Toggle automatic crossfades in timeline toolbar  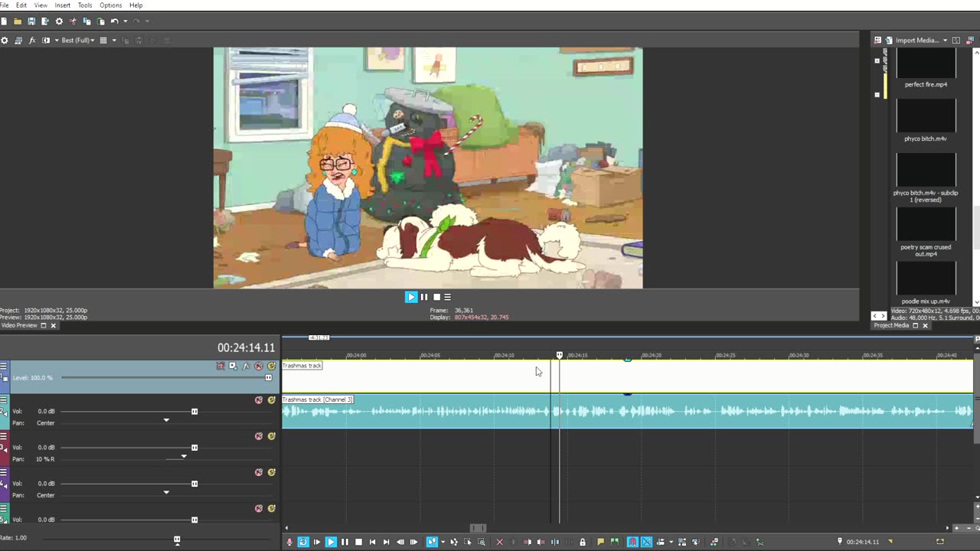click(646, 542)
